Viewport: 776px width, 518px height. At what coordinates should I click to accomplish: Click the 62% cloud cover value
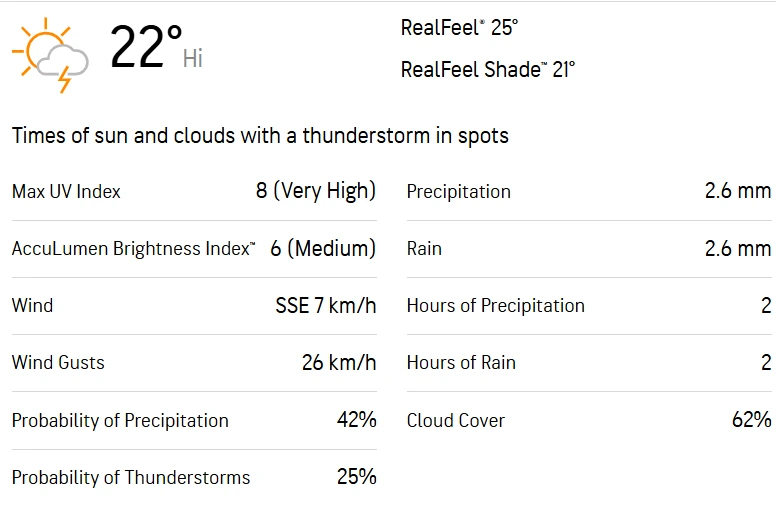[x=751, y=420]
